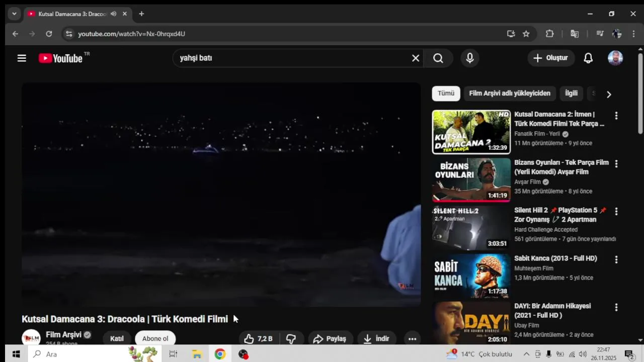Click the İndir download button
The height and width of the screenshot is (362, 644).
click(x=376, y=339)
